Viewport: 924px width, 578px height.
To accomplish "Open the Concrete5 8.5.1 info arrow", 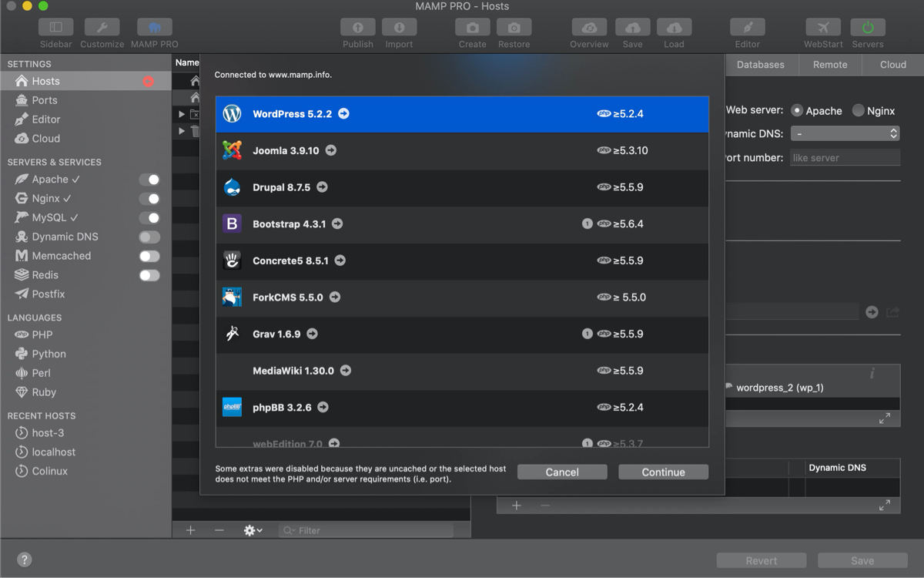I will [x=340, y=260].
